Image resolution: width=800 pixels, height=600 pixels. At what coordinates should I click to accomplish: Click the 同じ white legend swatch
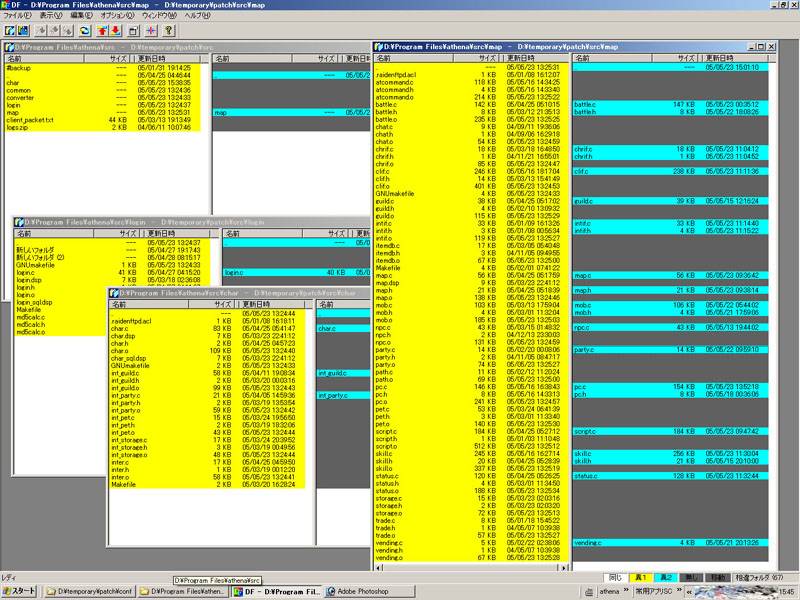pos(616,578)
